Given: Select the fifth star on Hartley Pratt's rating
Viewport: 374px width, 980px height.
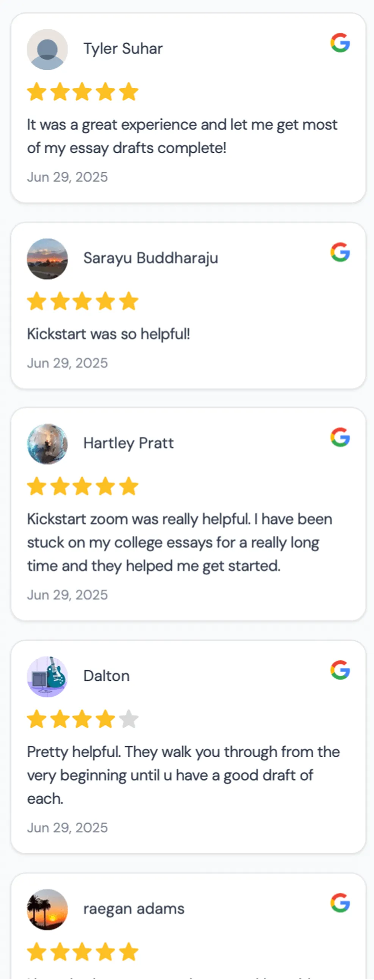Looking at the screenshot, I should [128, 486].
